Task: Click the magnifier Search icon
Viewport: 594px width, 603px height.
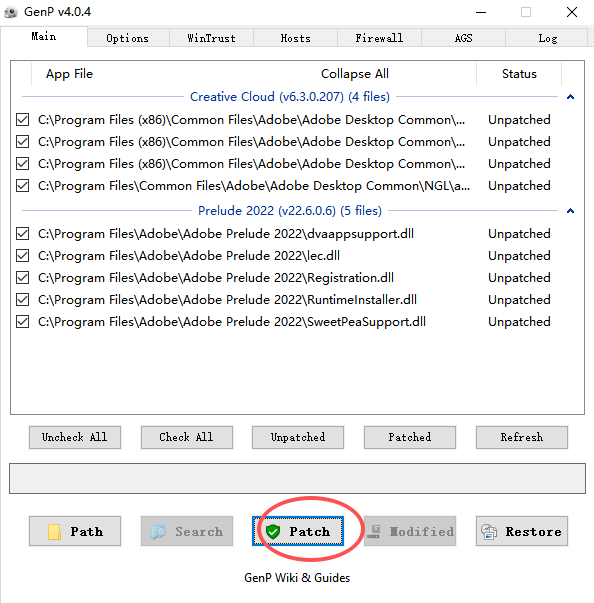Action: click(x=158, y=531)
